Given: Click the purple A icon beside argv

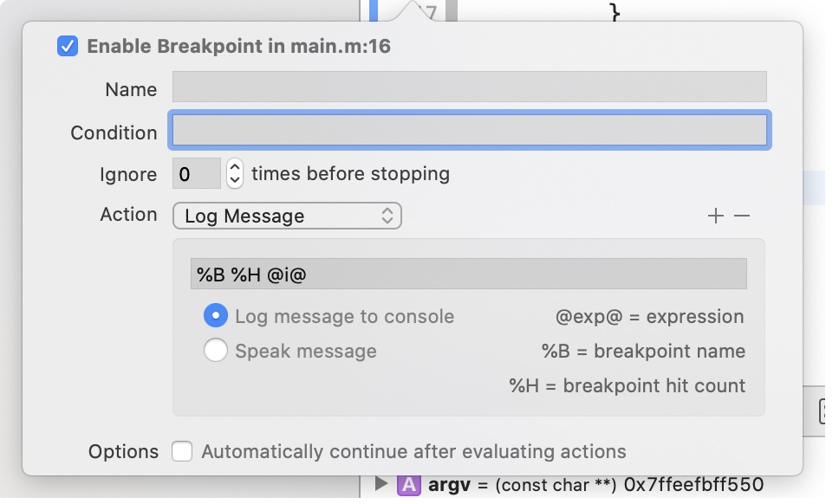Looking at the screenshot, I should 408,485.
